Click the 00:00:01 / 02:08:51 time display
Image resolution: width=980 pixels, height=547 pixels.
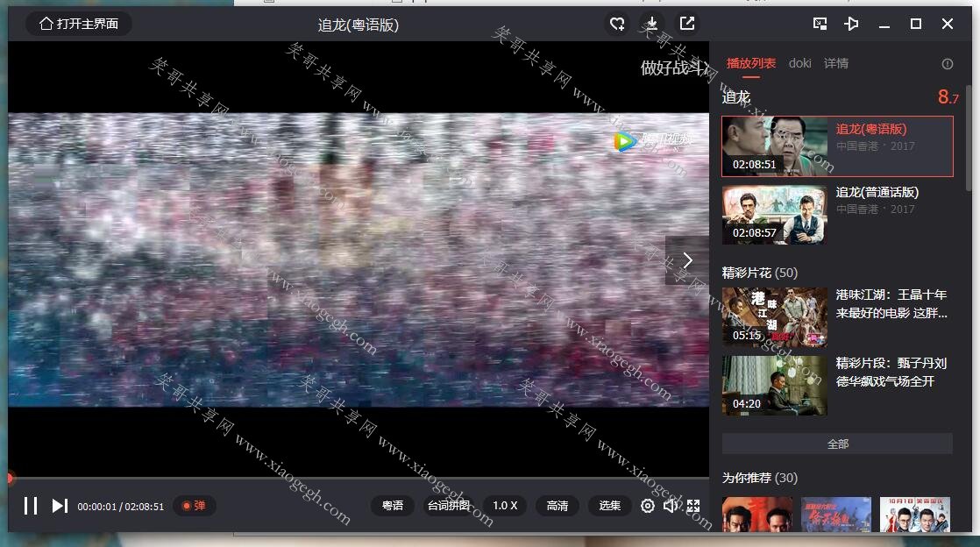point(121,507)
